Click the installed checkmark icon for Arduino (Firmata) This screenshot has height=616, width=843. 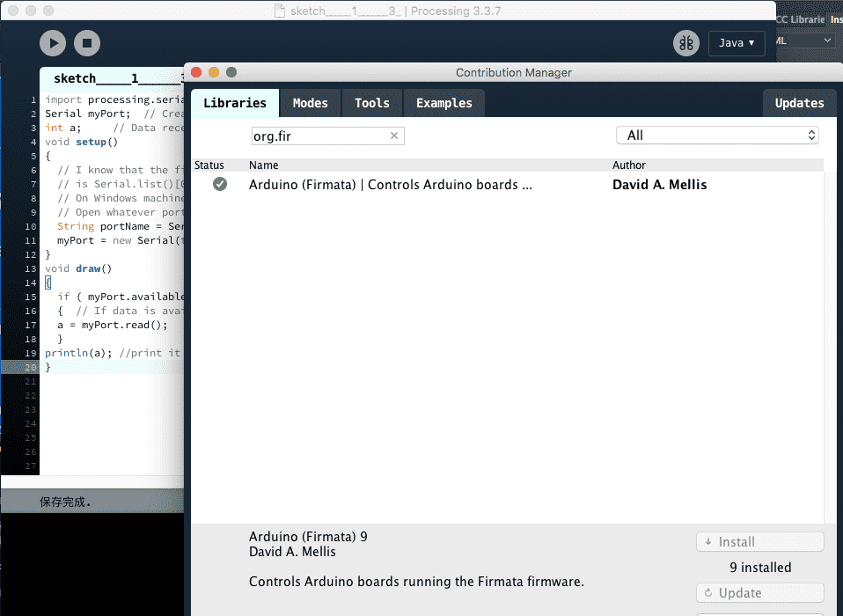coord(220,185)
